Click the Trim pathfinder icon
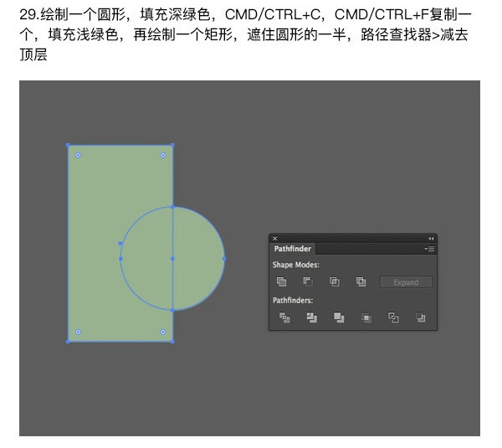Image resolution: width=502 pixels, height=448 pixels. [312, 317]
